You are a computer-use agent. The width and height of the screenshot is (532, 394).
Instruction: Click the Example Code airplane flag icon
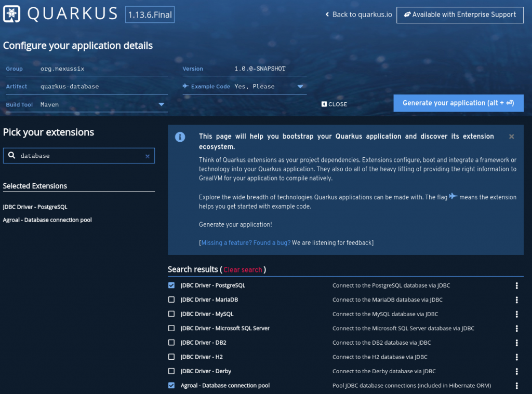[185, 86]
